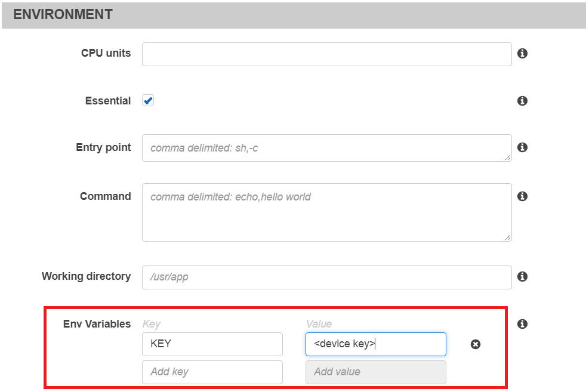Select the Env Variables label
Screen dimensions: 586x392
[97, 323]
